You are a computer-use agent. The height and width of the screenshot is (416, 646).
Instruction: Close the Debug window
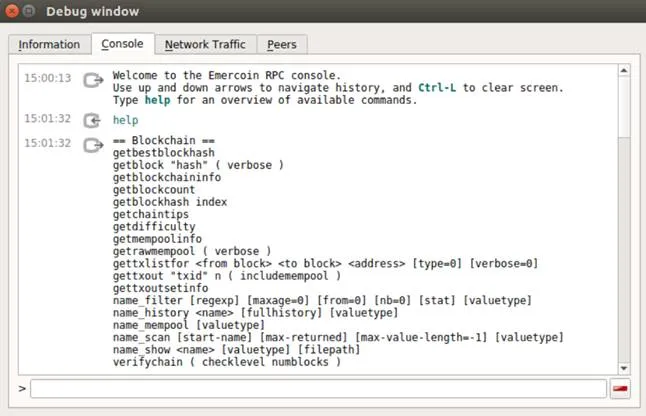click(x=12, y=11)
